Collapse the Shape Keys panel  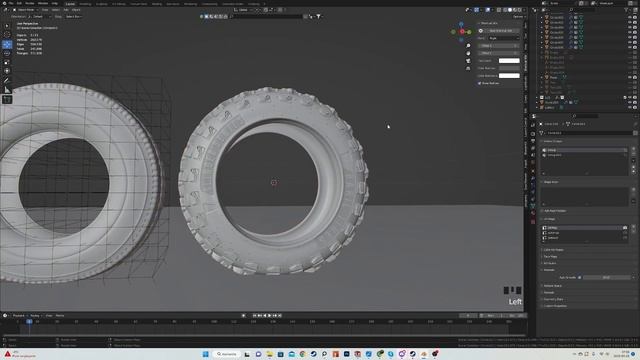(x=551, y=182)
